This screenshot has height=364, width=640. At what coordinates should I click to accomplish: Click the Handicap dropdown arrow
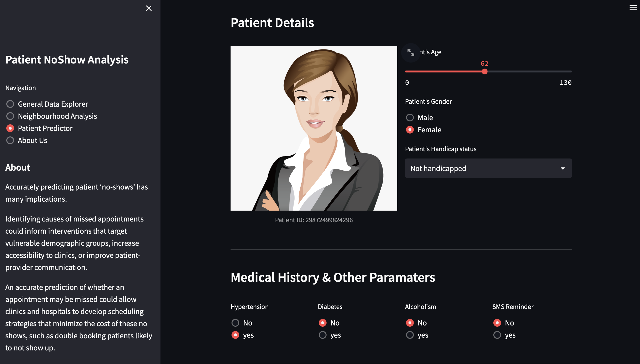click(x=562, y=168)
